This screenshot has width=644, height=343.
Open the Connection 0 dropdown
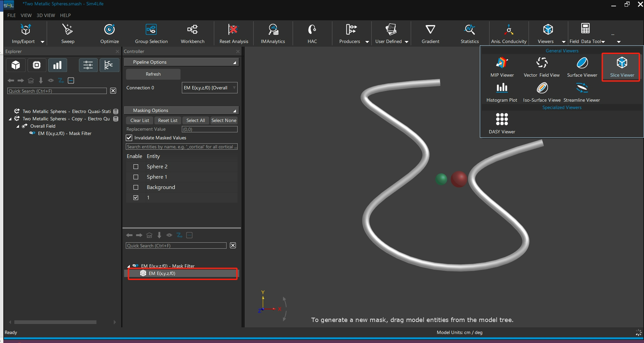(x=209, y=88)
